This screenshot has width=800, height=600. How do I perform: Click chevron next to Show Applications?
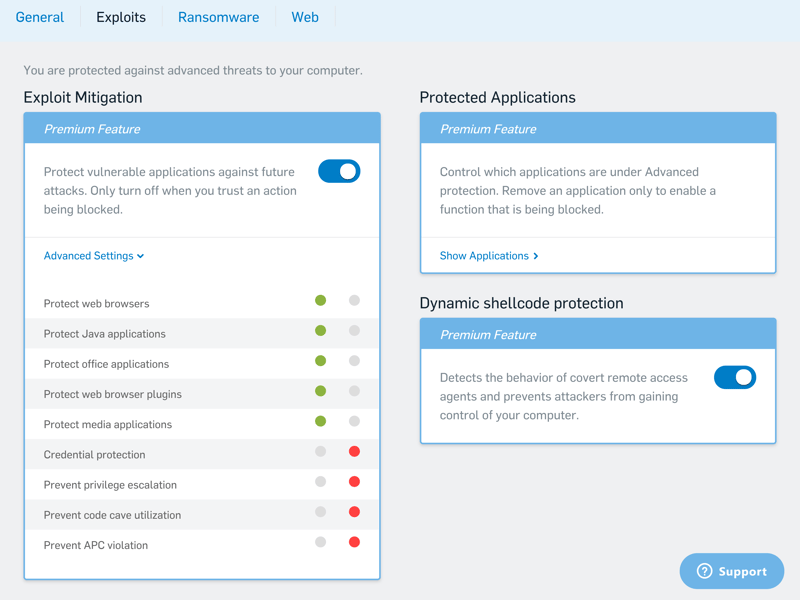[536, 256]
